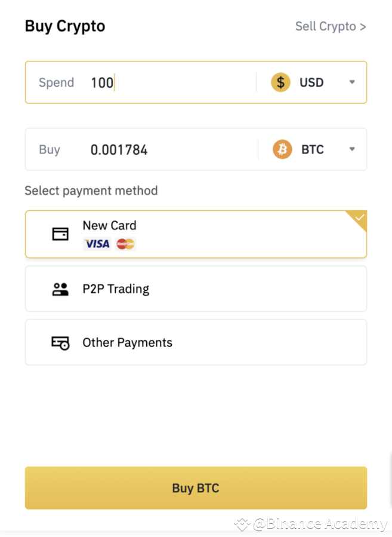This screenshot has height=537, width=392.
Task: Switch to Sell Crypto
Action: (331, 26)
